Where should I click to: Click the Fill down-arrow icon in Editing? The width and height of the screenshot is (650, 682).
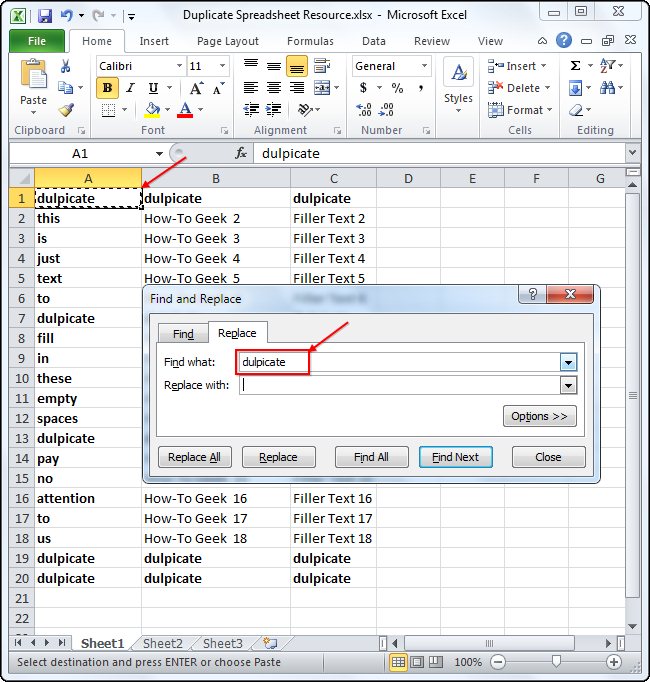click(575, 88)
